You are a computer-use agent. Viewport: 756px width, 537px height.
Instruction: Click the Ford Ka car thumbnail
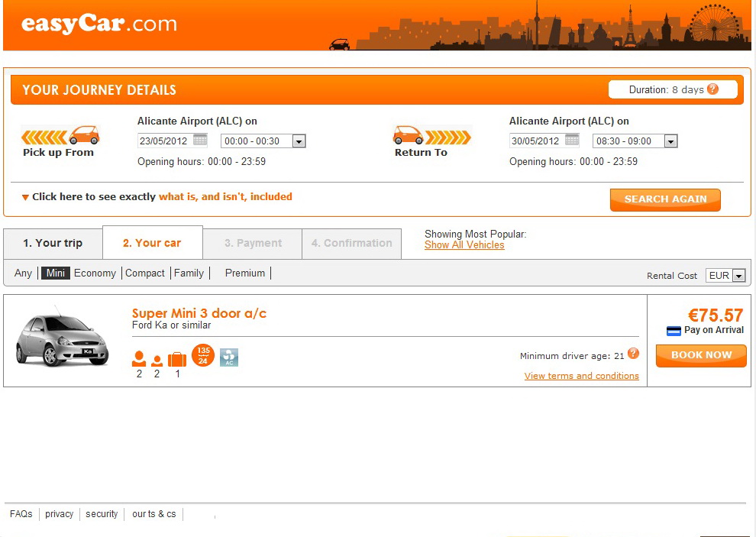click(x=52, y=338)
